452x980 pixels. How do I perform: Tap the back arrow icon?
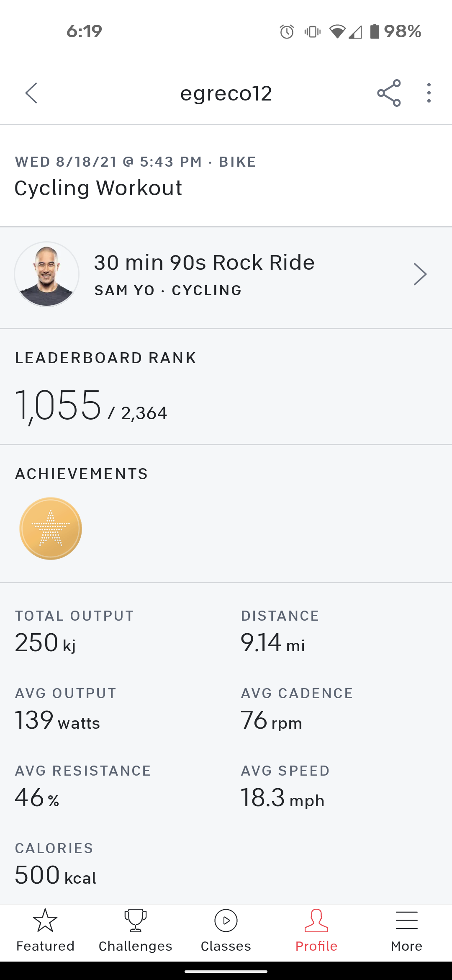coord(31,93)
